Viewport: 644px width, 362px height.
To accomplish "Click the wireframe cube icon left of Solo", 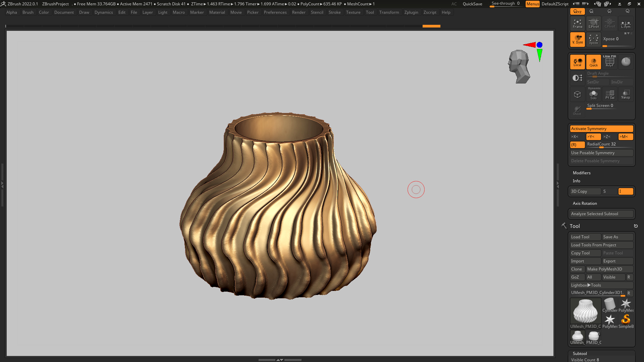I will 577,94.
